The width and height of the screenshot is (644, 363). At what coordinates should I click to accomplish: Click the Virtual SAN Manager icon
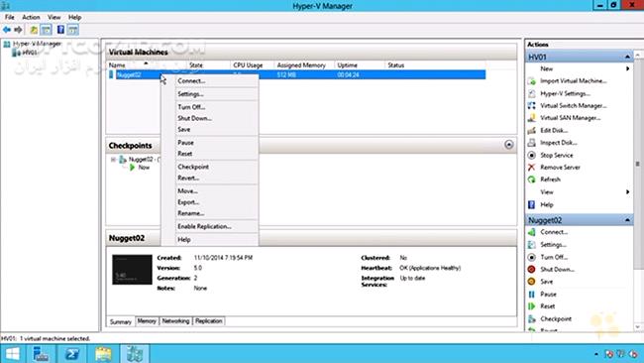click(x=531, y=118)
